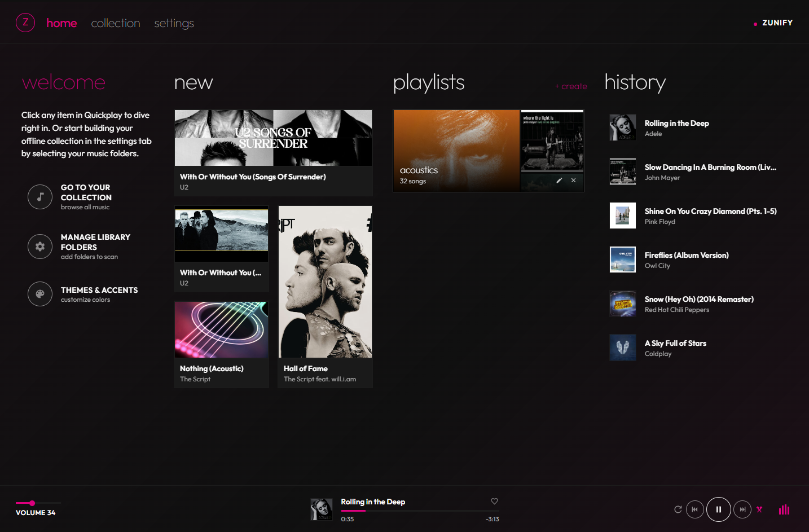Click John Mayer album art in history
This screenshot has height=532, width=809.
pos(623,172)
